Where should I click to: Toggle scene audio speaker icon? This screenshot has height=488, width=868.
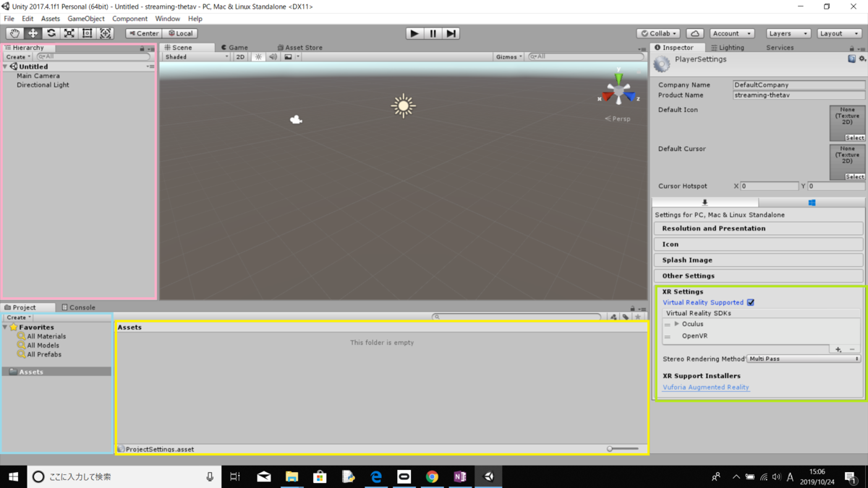coord(273,56)
